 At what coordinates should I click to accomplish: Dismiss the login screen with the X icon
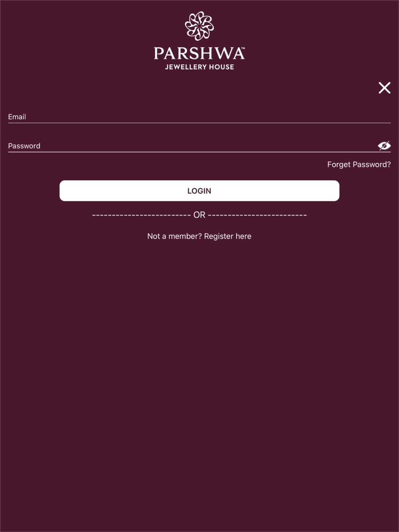(385, 88)
